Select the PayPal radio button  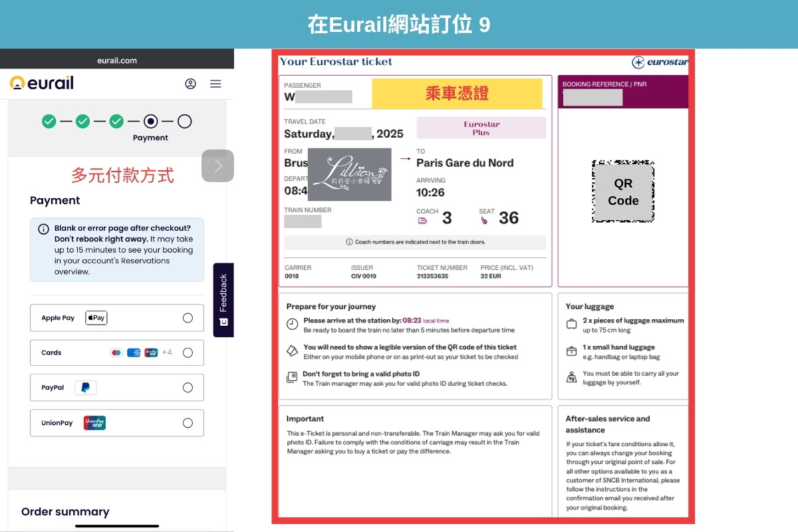(188, 388)
